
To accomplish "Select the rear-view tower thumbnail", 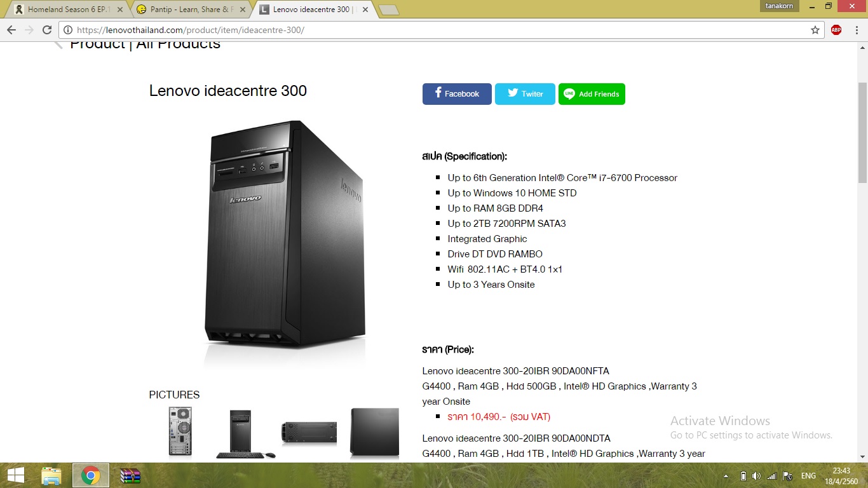I will (180, 432).
